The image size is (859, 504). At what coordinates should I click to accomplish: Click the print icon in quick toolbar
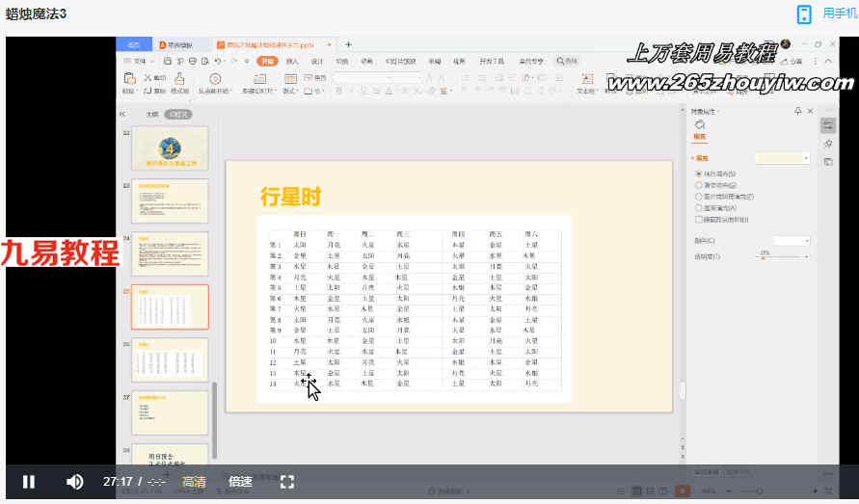192,62
